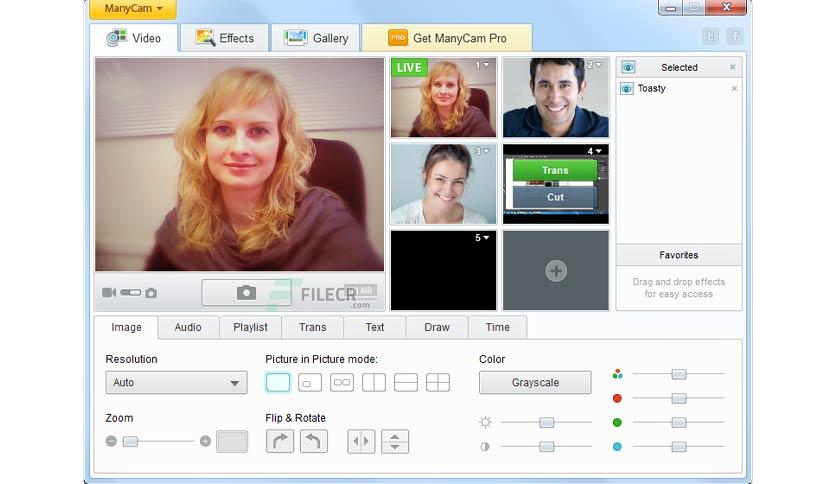The height and width of the screenshot is (484, 836).
Task: Click the Zoom slider handle
Action: click(x=131, y=441)
